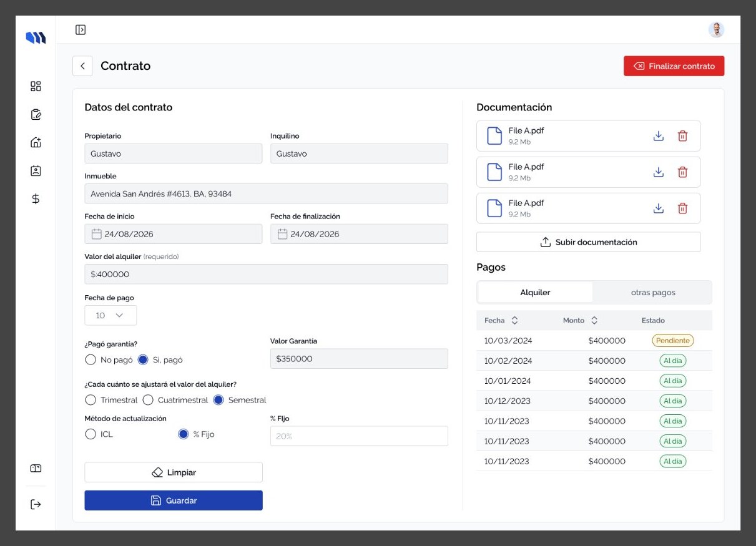Click the Valor Garantía field
Screen dimensions: 756x546
tap(359, 359)
